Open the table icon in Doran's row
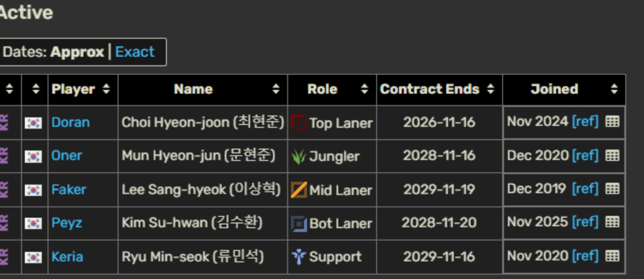The height and width of the screenshot is (279, 644). tap(612, 121)
